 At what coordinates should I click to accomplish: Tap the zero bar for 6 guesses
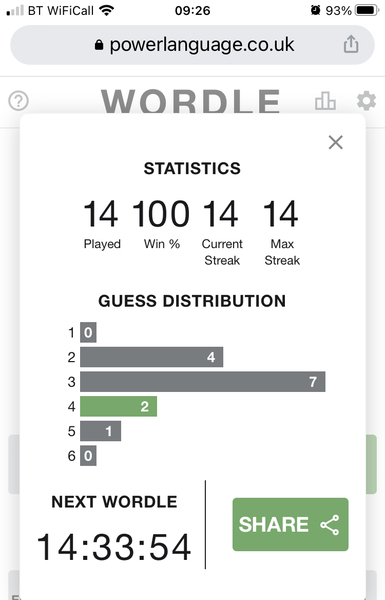pos(88,456)
